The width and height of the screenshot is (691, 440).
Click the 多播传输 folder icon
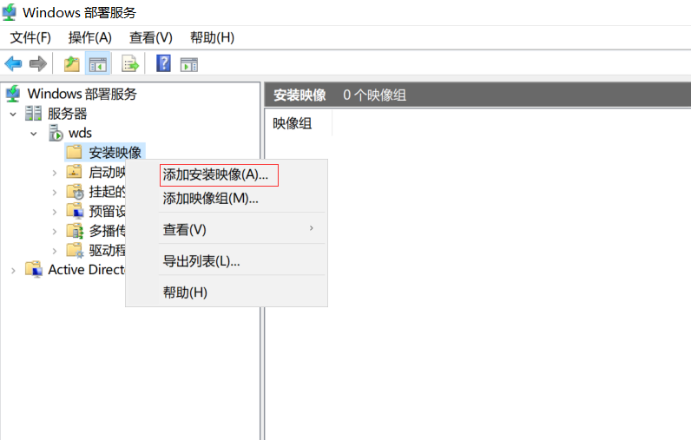click(x=74, y=230)
